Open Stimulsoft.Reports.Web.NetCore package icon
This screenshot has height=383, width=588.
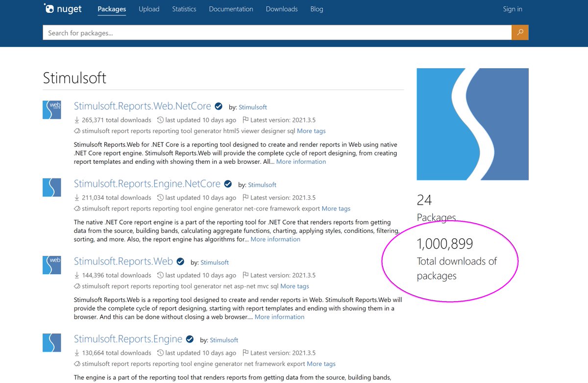(x=52, y=110)
